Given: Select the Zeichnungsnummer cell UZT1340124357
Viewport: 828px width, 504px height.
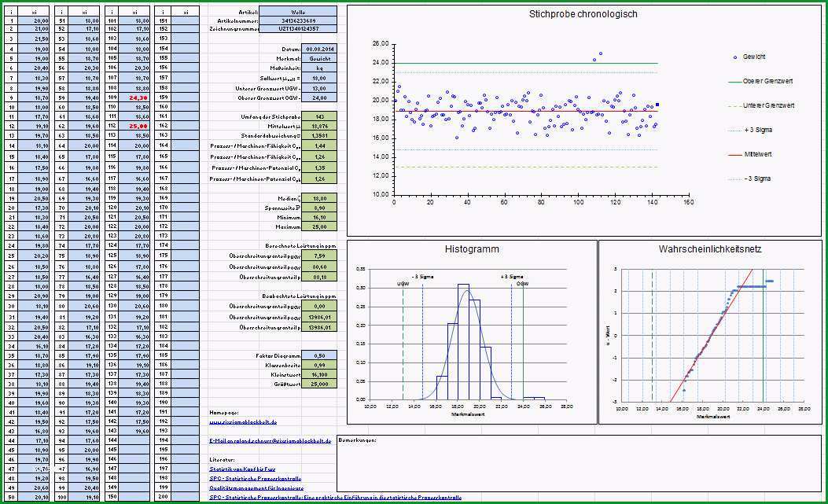Looking at the screenshot, I should [x=298, y=29].
